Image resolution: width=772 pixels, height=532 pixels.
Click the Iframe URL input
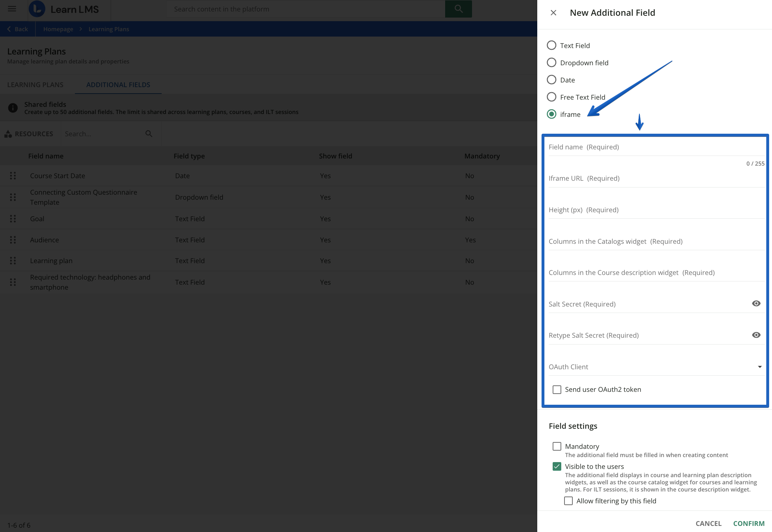(x=656, y=179)
